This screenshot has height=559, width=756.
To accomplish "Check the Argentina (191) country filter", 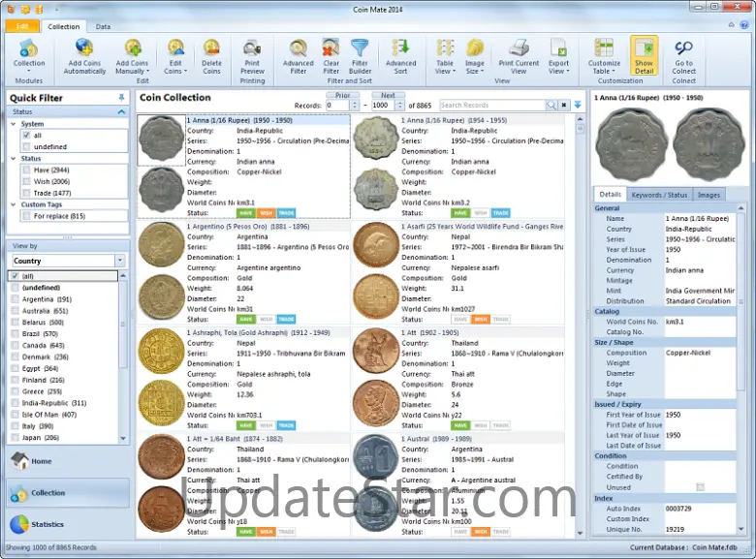I will click(x=15, y=299).
